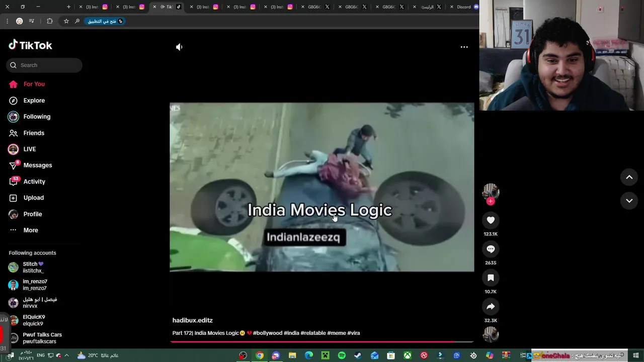Open Steam from the taskbar
The image size is (644, 362).
click(x=358, y=355)
